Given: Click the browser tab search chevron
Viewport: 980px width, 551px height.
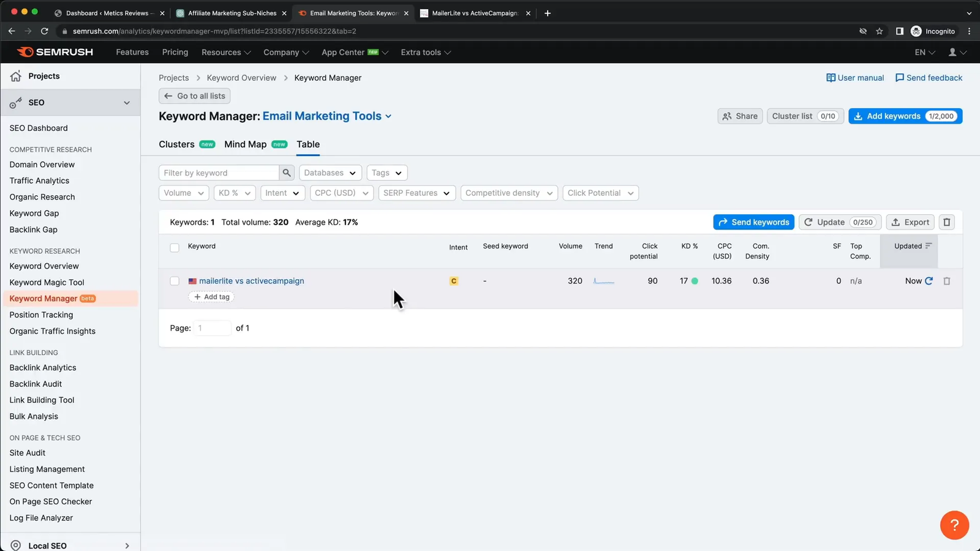Looking at the screenshot, I should coord(969,13).
